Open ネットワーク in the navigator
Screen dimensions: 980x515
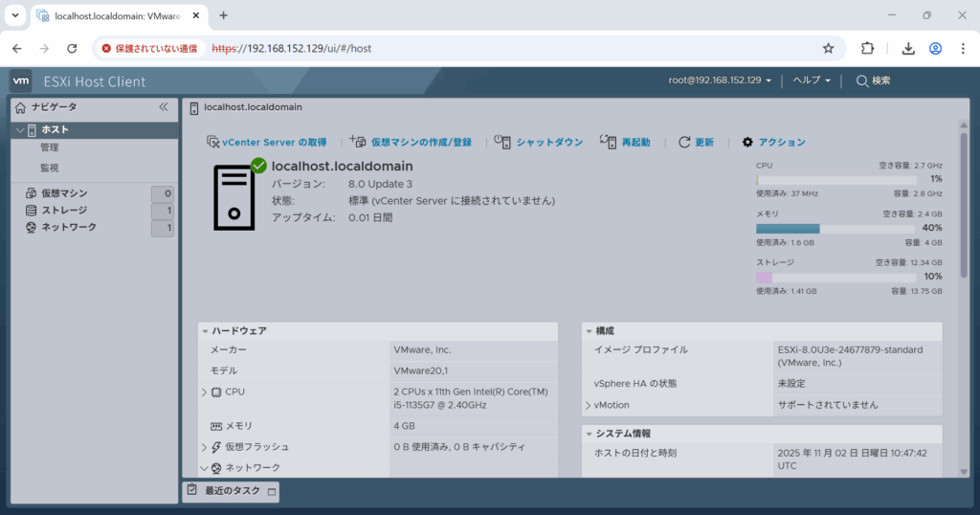(68, 228)
